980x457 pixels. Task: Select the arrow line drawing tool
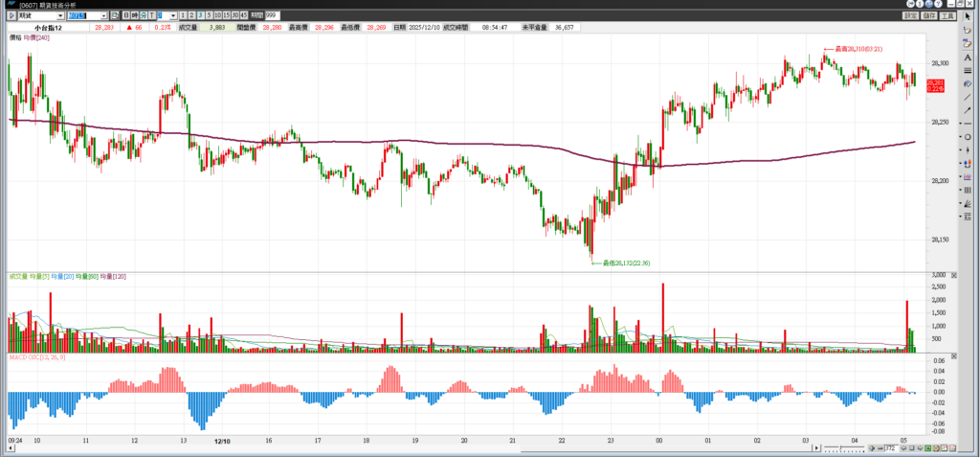968,110
